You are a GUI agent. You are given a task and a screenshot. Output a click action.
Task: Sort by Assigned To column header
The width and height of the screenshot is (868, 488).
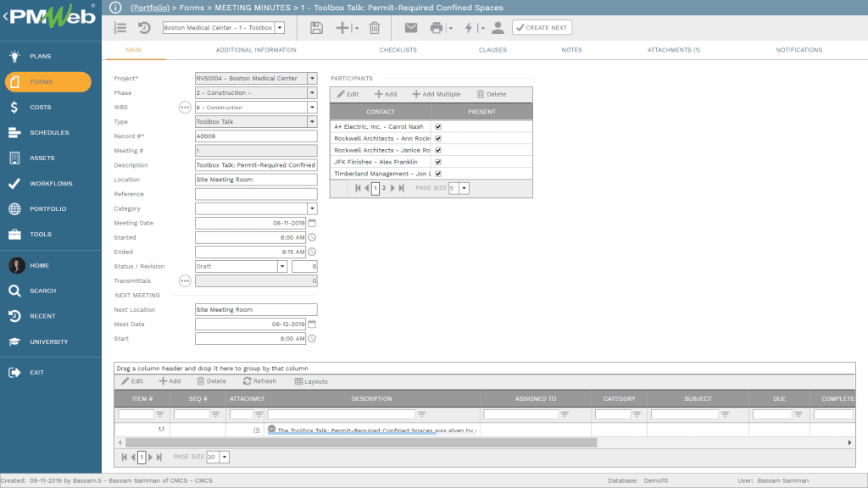(x=536, y=398)
